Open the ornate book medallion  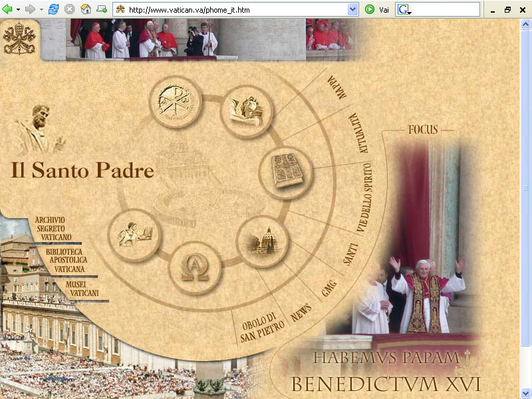tap(286, 173)
